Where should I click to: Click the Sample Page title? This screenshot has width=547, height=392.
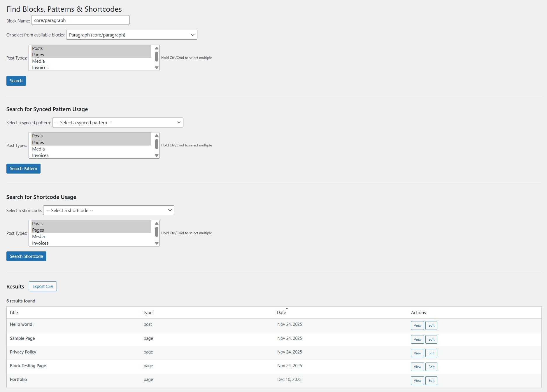click(22, 338)
